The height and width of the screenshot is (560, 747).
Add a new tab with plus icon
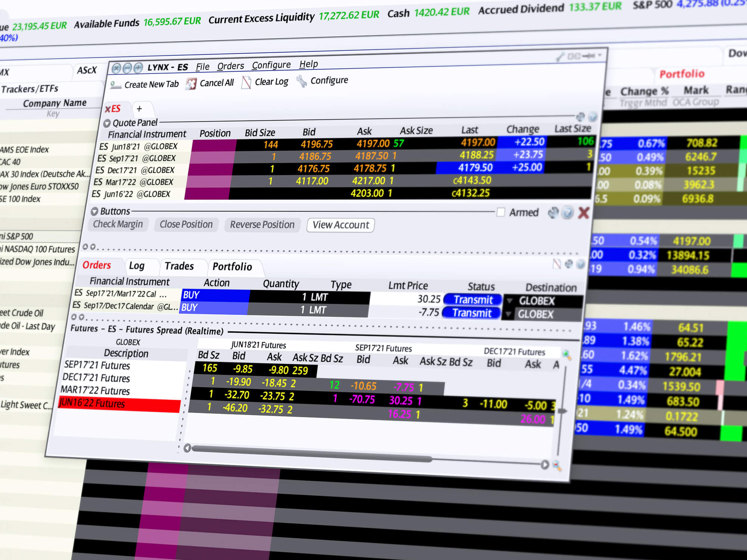[x=139, y=109]
